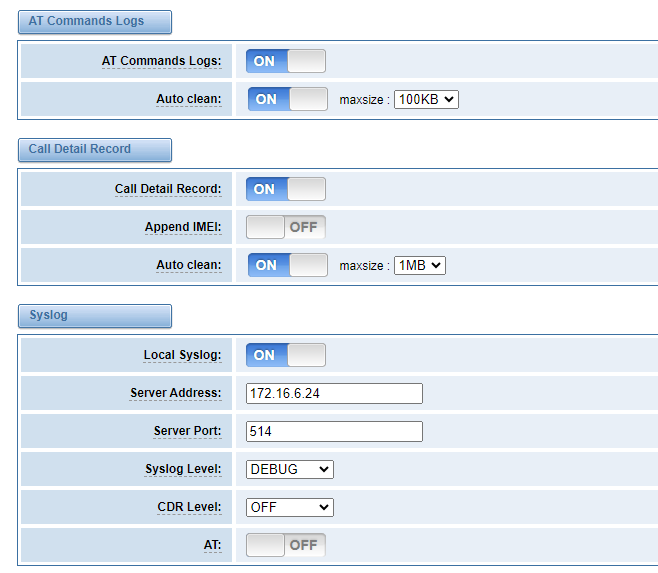Open the 100KB maxsize dropdown
The image size is (658, 573).
pos(426,99)
